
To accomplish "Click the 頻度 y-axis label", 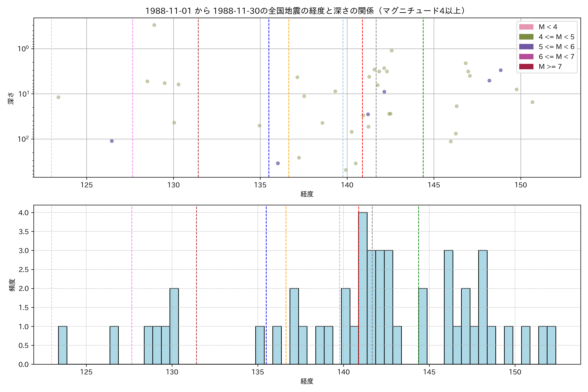I will [12, 285].
